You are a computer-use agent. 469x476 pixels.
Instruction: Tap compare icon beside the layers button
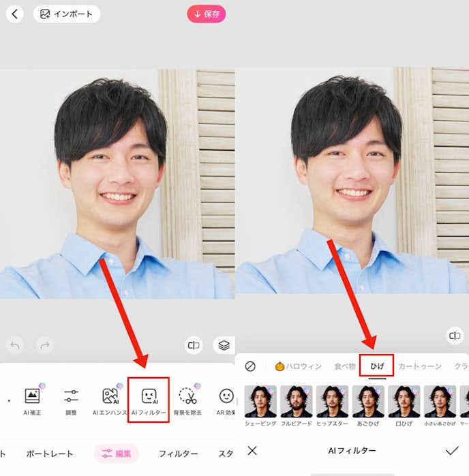pyautogui.click(x=194, y=345)
